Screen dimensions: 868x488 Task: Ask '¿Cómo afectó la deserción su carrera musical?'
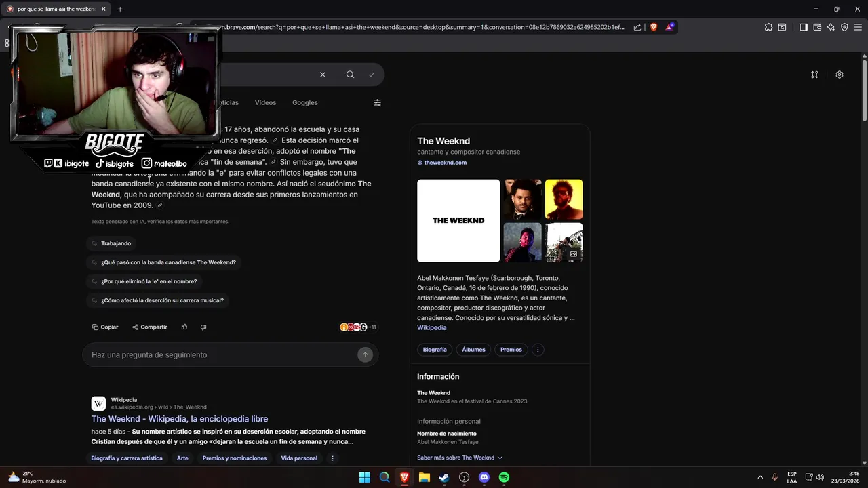pos(157,300)
